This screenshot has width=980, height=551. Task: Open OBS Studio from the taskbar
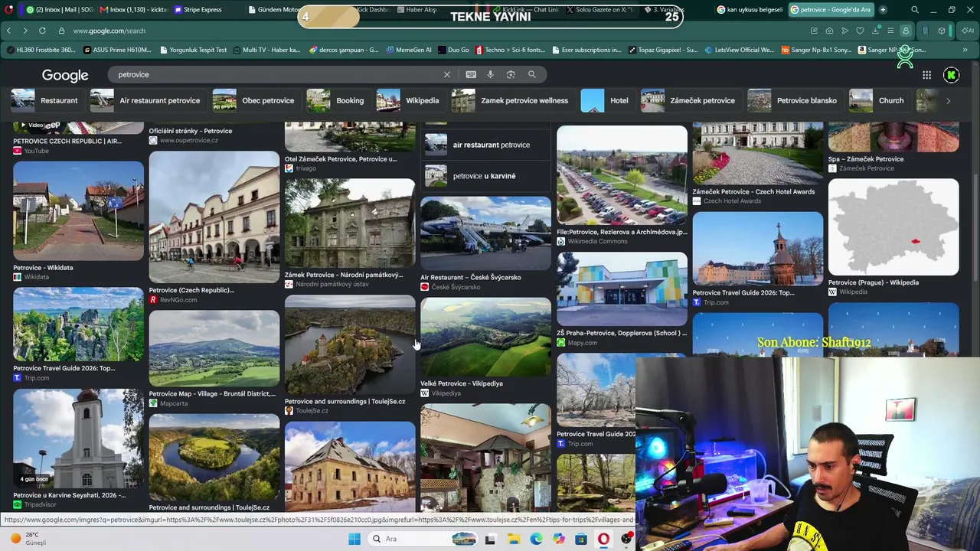[627, 539]
